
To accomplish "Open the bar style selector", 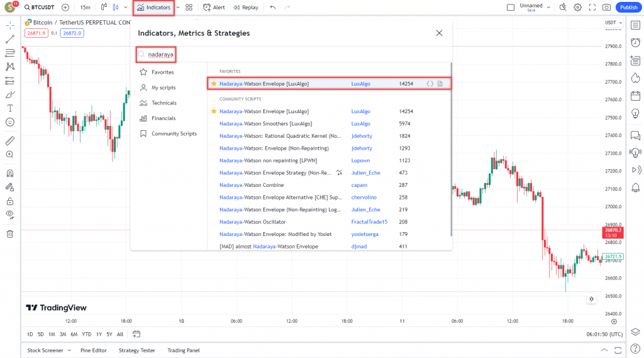I will [104, 8].
